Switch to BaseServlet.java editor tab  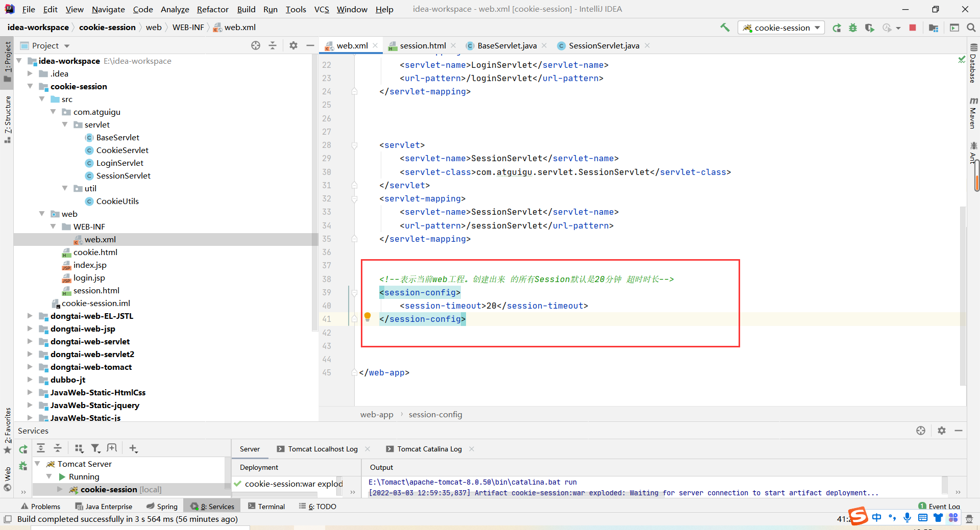pyautogui.click(x=507, y=45)
